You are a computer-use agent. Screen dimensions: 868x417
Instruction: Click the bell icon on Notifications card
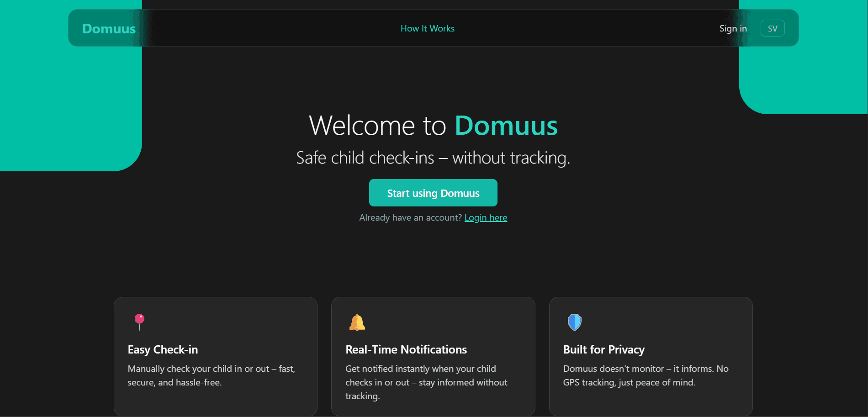(357, 322)
